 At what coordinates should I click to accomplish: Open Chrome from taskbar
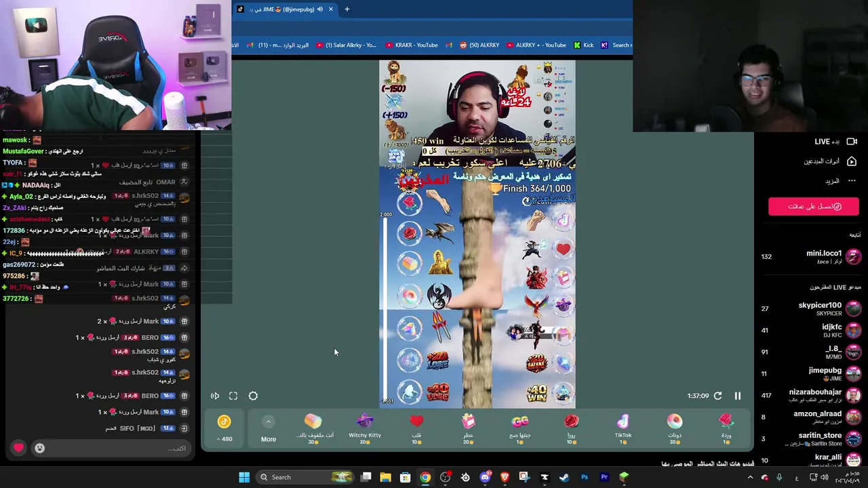pos(425,477)
